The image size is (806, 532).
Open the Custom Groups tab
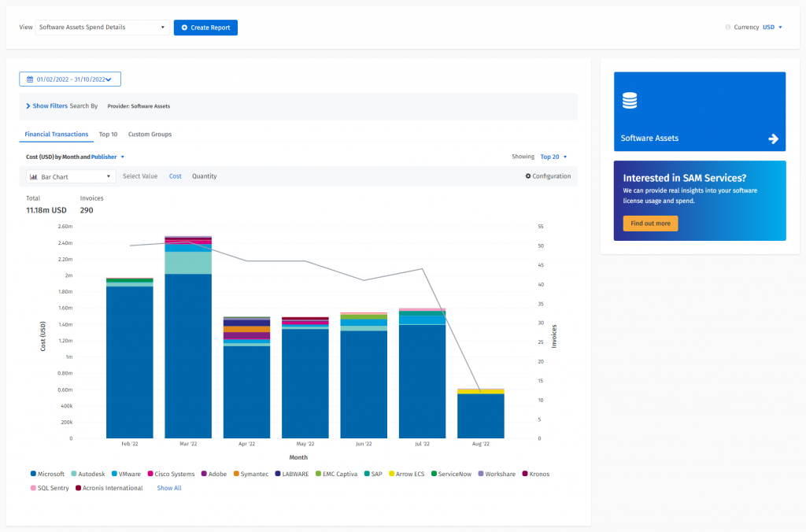coord(150,135)
